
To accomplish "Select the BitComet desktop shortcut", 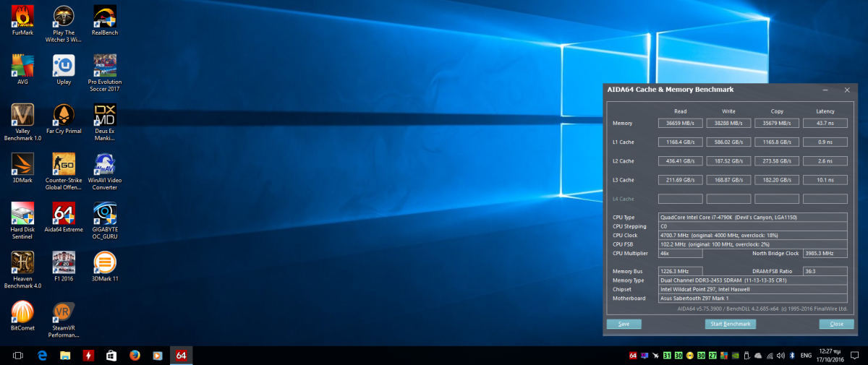I will 22,316.
